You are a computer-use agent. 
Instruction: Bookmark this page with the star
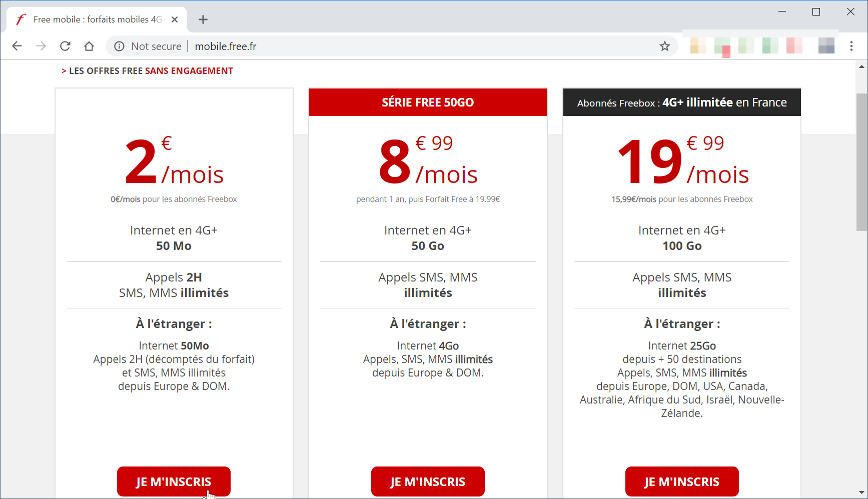point(664,46)
